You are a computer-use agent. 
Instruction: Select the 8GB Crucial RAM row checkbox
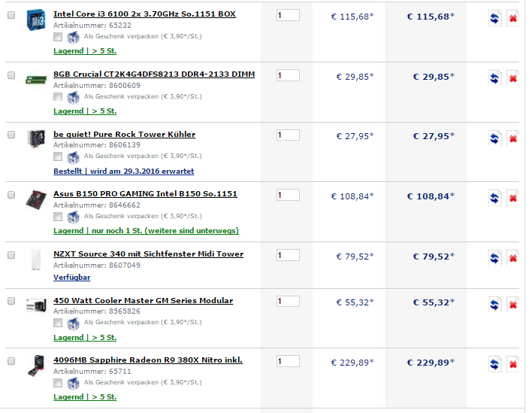click(x=11, y=75)
